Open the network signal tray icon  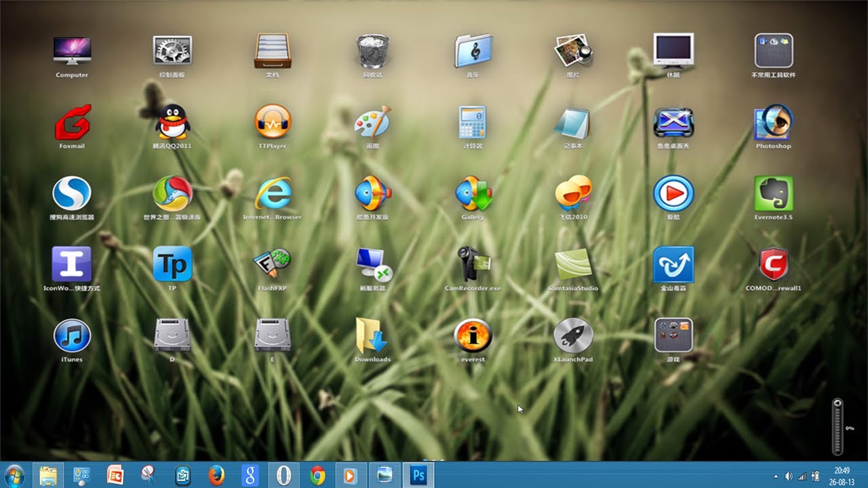pos(803,476)
